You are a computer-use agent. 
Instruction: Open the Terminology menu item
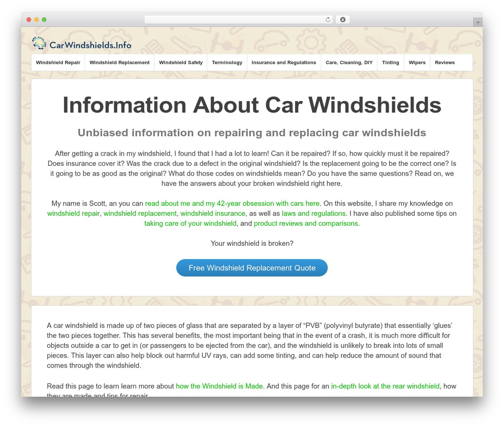click(227, 63)
